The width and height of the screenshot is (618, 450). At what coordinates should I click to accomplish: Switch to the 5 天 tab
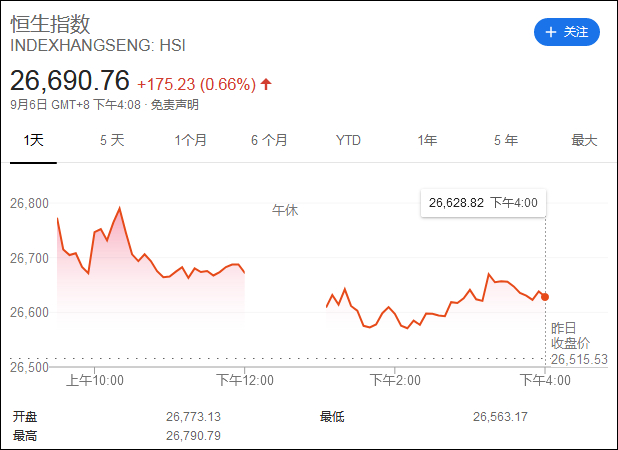pyautogui.click(x=112, y=141)
